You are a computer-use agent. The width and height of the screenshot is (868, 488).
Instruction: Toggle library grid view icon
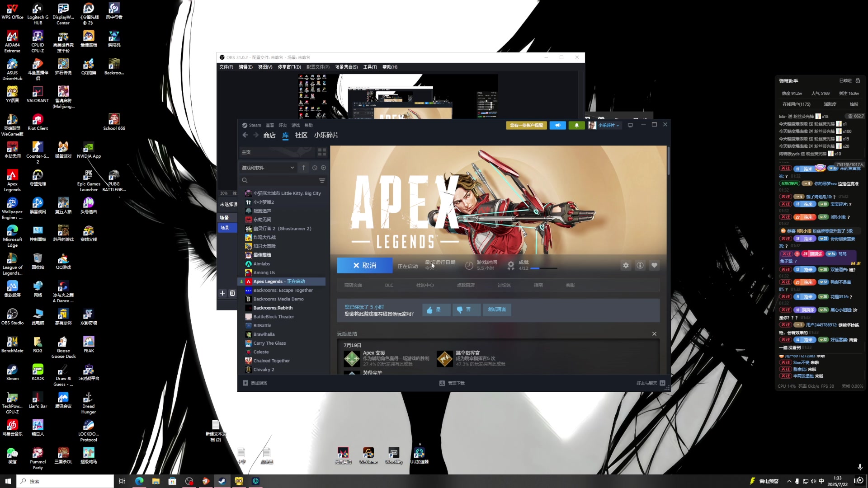(322, 152)
